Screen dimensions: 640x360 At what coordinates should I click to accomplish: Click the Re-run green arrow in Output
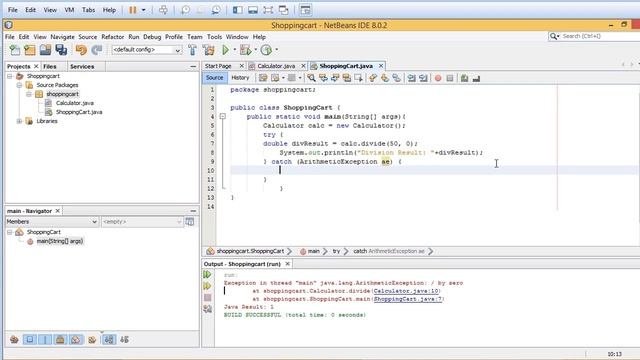207,275
